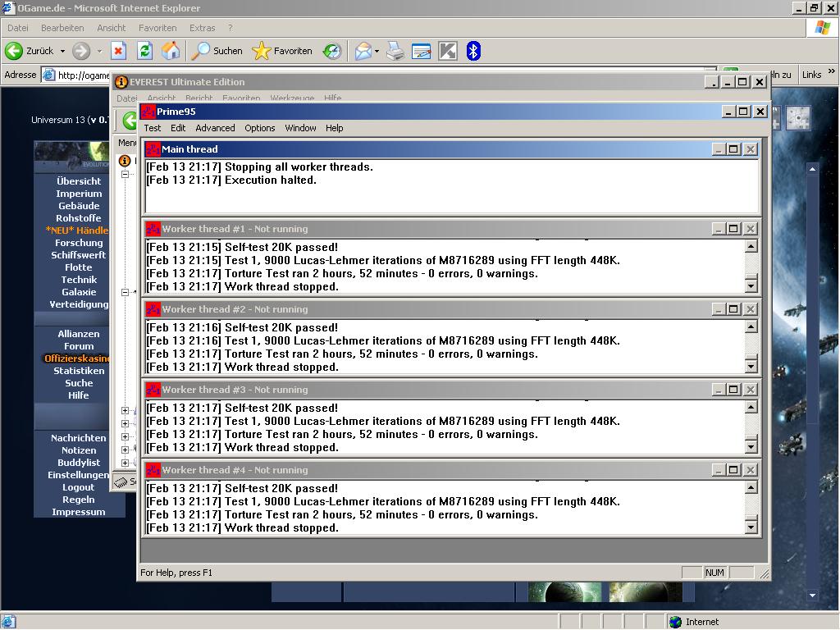840x630 pixels.
Task: Open the Edit menu in Prime95
Action: (x=178, y=128)
